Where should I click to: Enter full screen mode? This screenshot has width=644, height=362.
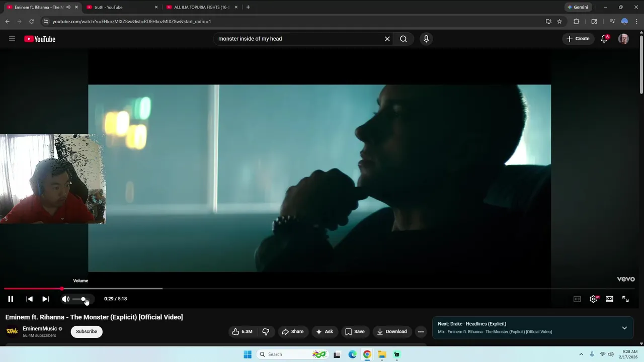(x=625, y=299)
